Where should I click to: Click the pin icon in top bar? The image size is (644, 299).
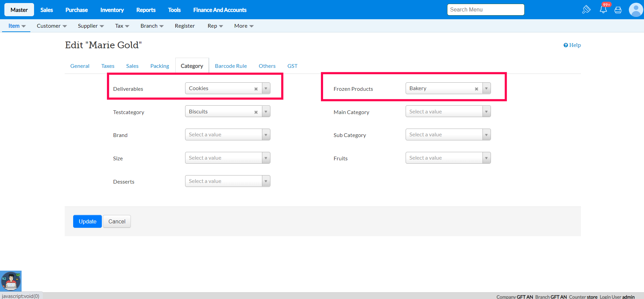586,9
